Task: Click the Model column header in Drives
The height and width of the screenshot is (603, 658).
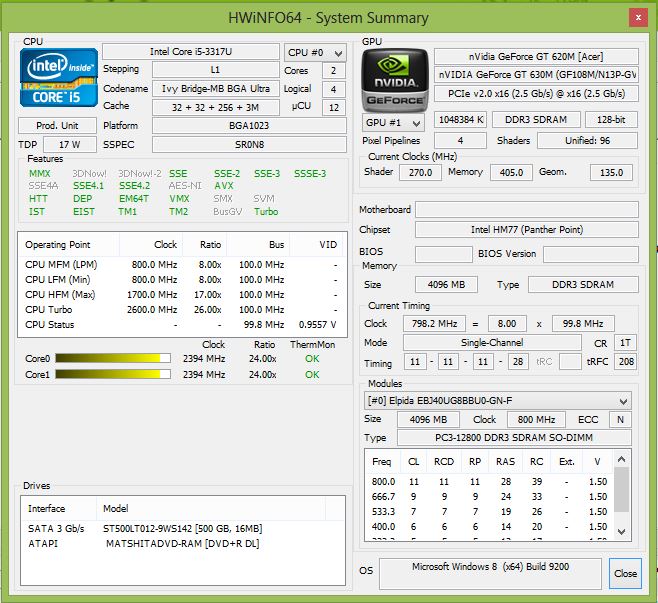Action: pos(211,509)
